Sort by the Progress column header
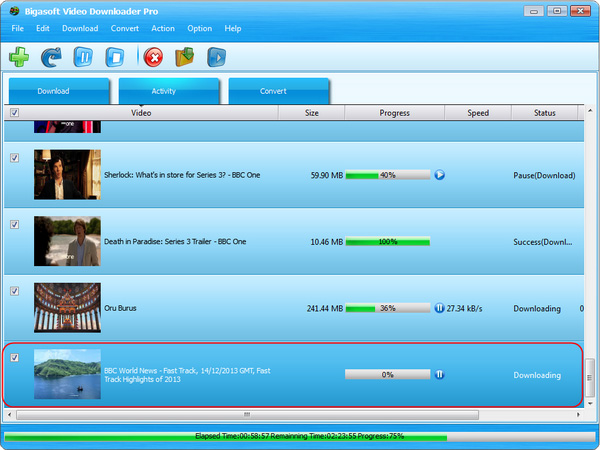Viewport: 600px width, 450px height. pos(395,113)
